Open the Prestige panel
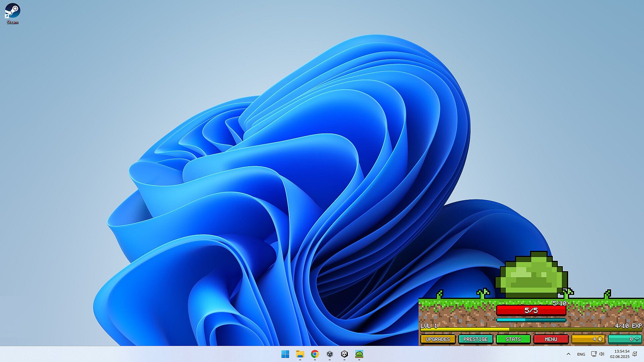 (x=475, y=339)
